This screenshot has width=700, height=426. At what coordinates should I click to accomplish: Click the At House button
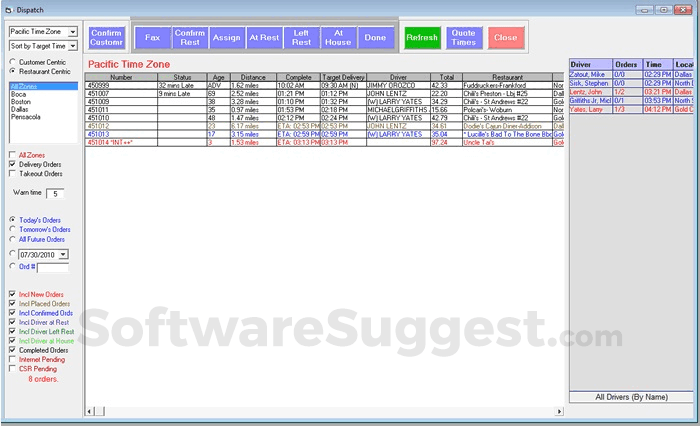tap(338, 38)
